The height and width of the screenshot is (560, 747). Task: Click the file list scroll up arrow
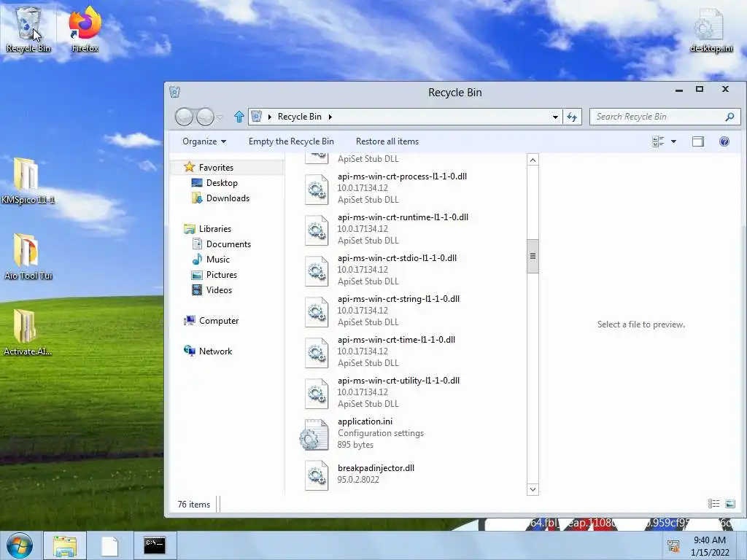(533, 160)
